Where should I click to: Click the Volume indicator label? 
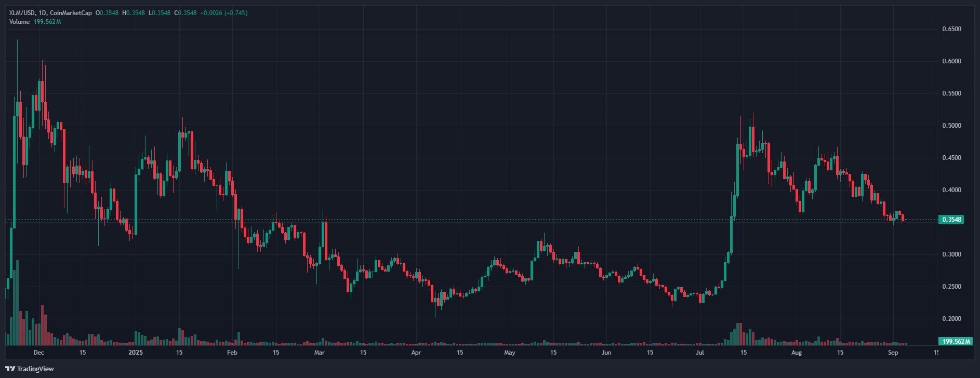(x=19, y=22)
